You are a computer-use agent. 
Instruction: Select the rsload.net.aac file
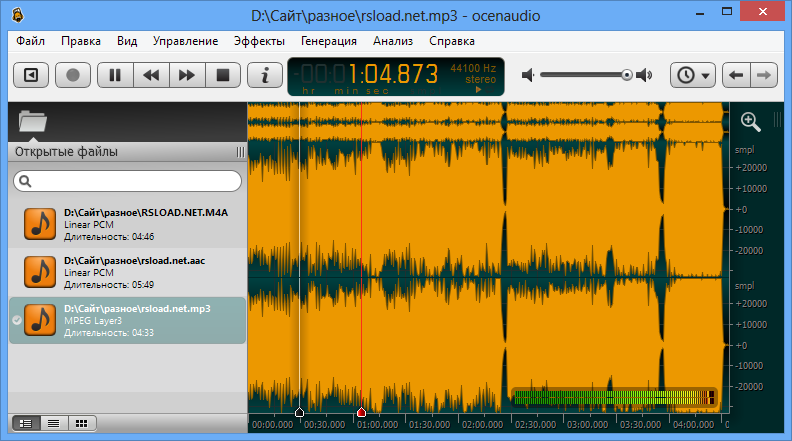[127, 272]
